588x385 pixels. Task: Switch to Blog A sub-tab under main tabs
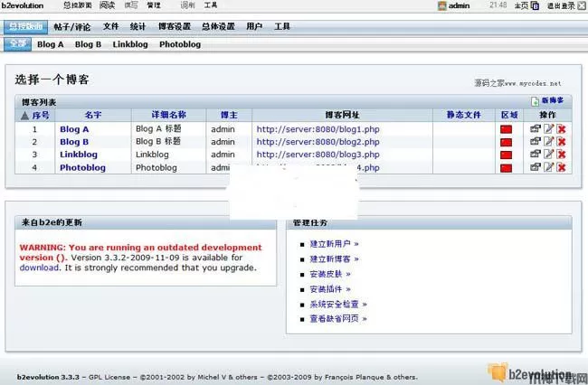tap(51, 44)
